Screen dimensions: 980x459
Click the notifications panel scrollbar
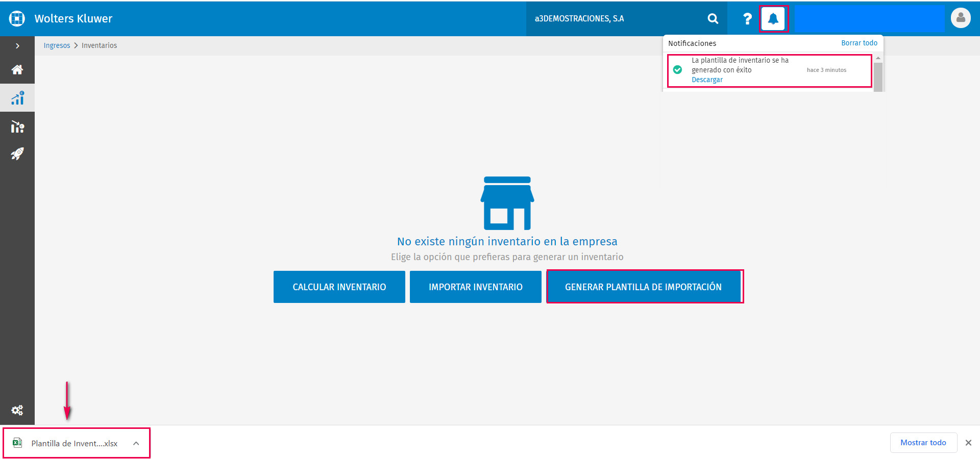point(878,76)
